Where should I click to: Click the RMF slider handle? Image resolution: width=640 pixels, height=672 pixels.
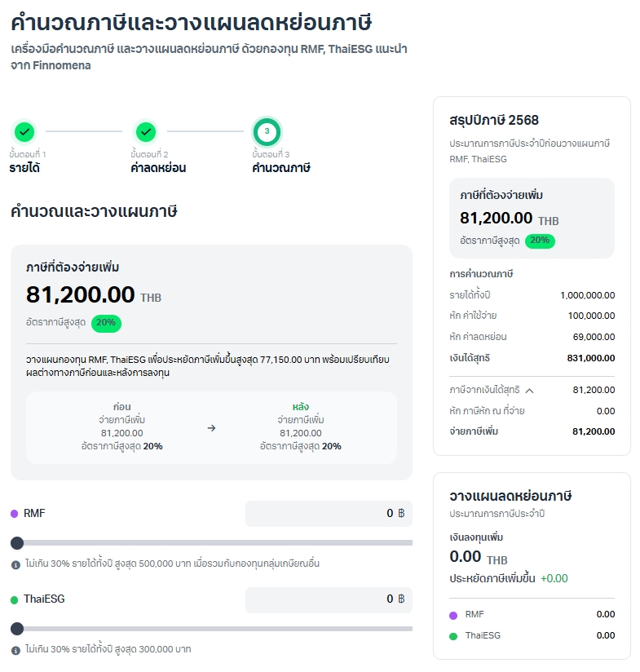click(17, 543)
